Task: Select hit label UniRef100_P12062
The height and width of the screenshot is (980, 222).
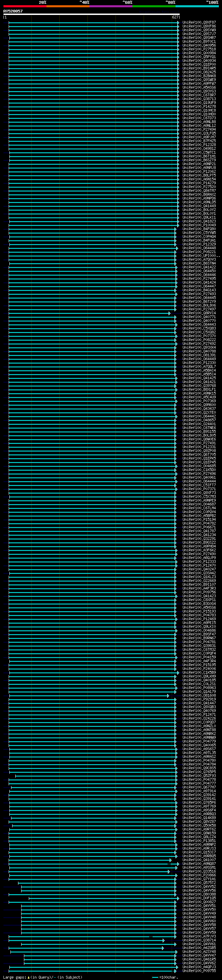Action: (x=199, y=172)
